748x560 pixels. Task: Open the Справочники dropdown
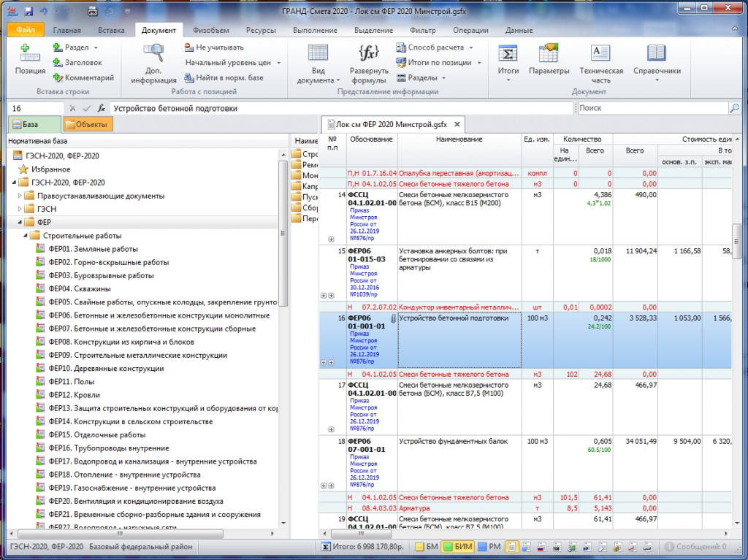tap(657, 63)
